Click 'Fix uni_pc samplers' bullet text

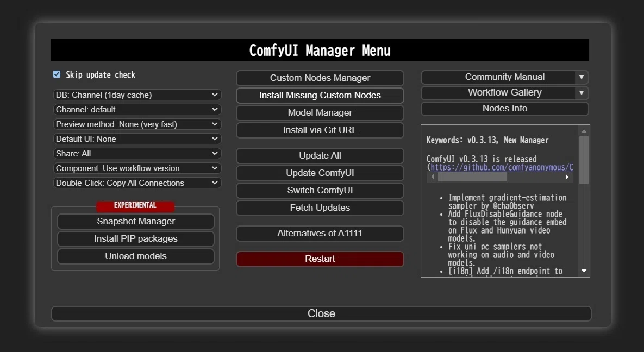[x=501, y=255]
